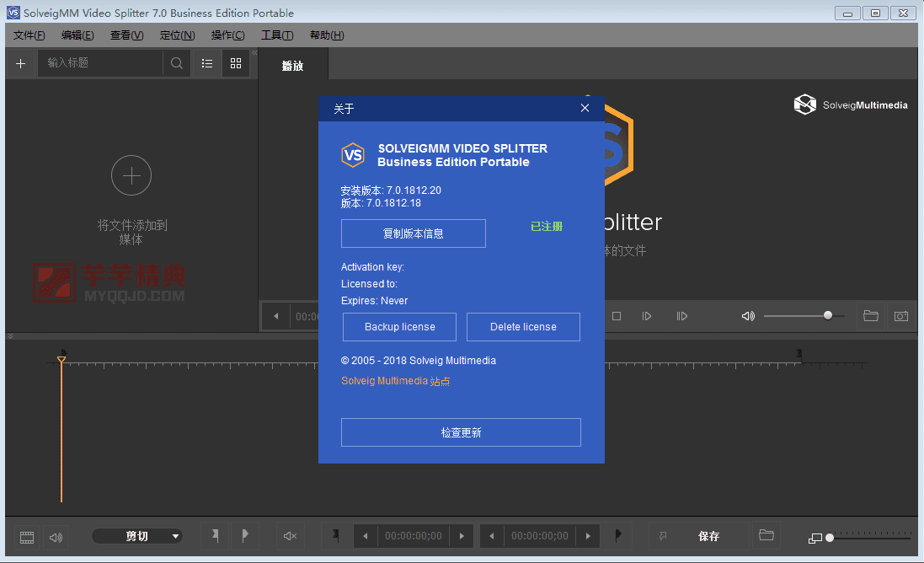Viewport: 924px width, 563px height.
Task: Adjust the player volume slider handle
Action: (x=828, y=315)
